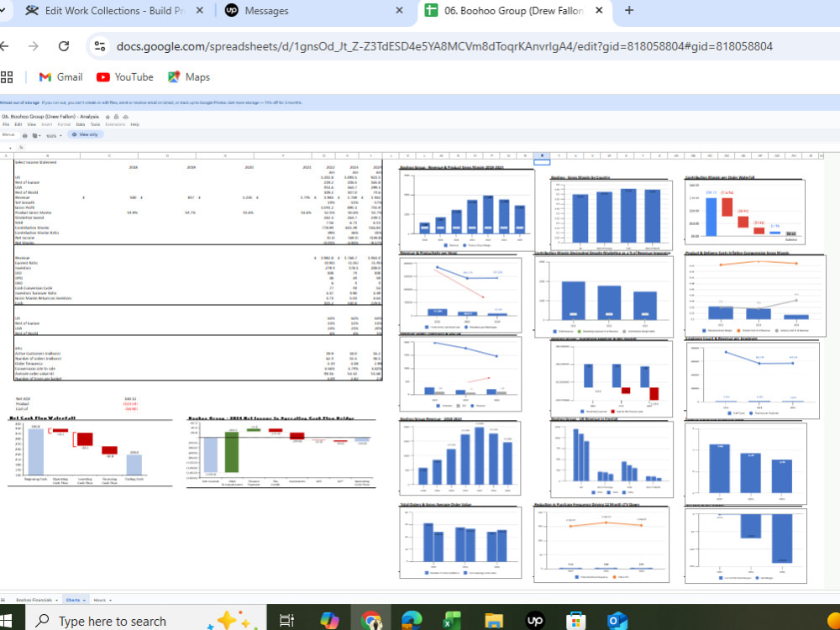The image size is (840, 630).
Task: Click the site information icon in address bar
Action: [100, 46]
